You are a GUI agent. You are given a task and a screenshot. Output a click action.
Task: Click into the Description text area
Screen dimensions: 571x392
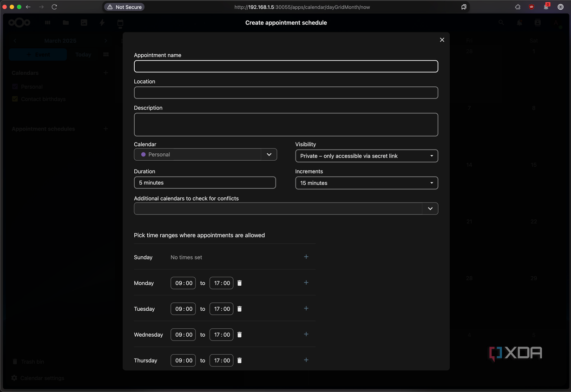click(x=286, y=124)
